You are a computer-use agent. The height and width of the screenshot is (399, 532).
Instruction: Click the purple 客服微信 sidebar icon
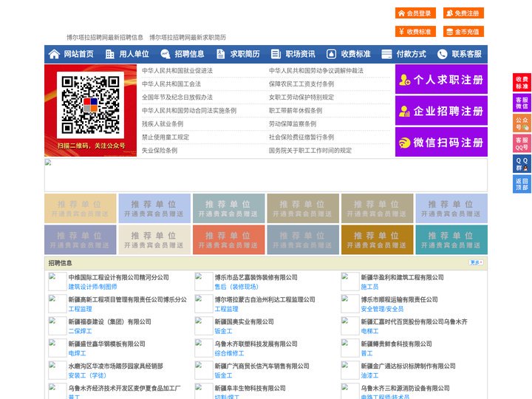522,103
